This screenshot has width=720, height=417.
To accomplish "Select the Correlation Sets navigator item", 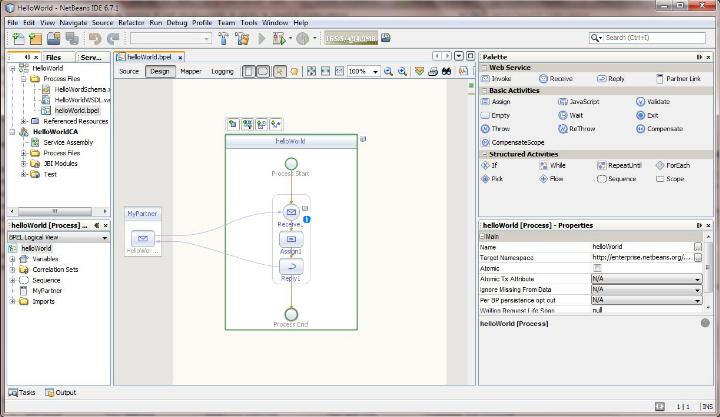I will click(x=55, y=270).
